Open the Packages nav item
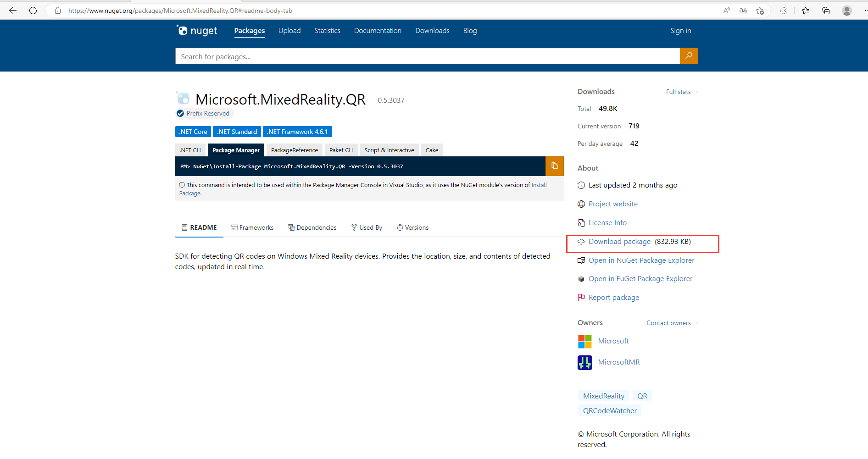 tap(250, 31)
